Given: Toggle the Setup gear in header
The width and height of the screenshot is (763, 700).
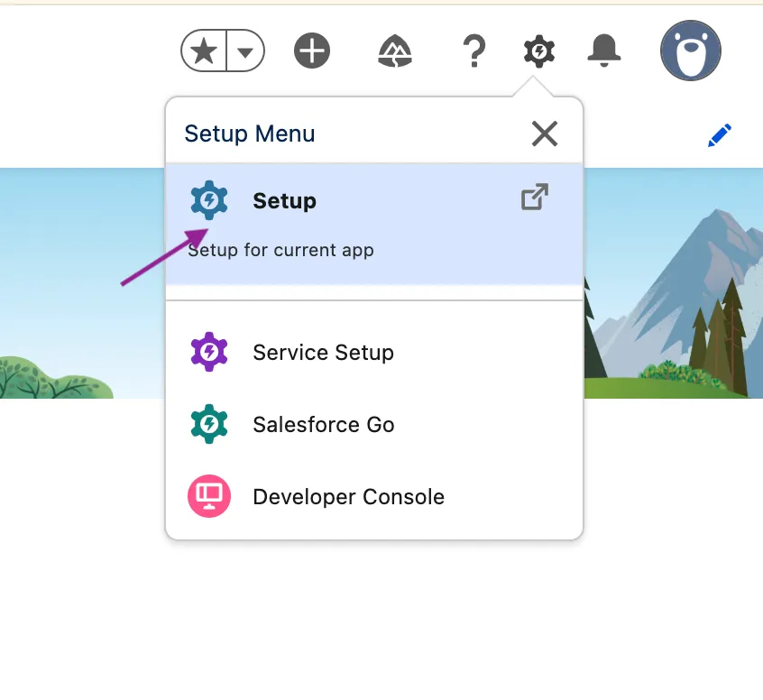Looking at the screenshot, I should coord(539,51).
